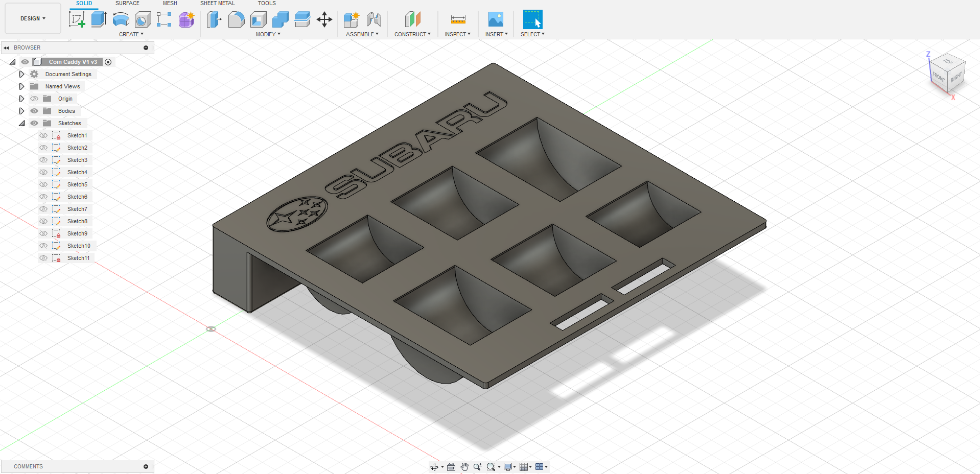Open the CREATE dropdown menu
The height and width of the screenshot is (474, 980).
[x=131, y=34]
